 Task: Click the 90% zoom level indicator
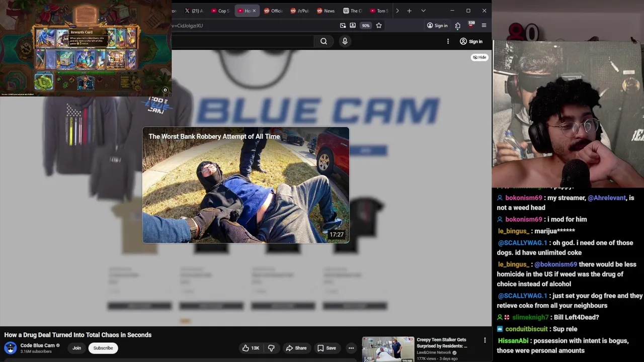point(366,26)
